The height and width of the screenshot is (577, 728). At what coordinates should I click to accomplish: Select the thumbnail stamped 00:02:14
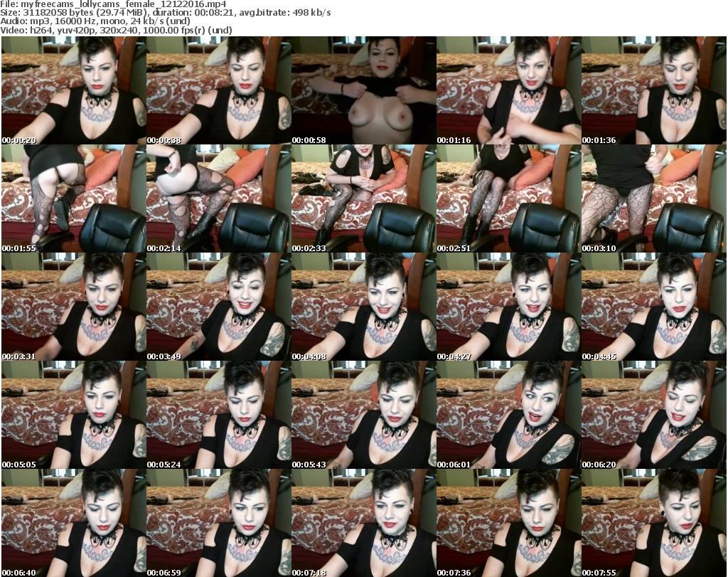tap(219, 198)
